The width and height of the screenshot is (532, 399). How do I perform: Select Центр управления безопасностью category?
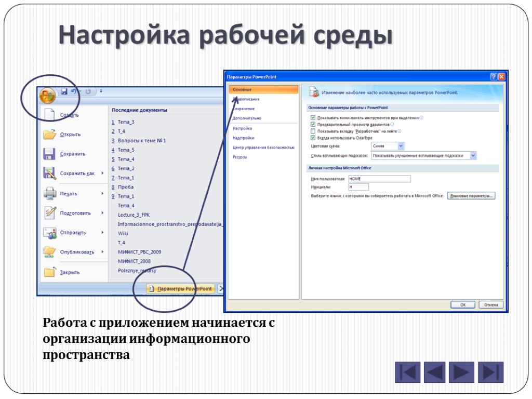click(263, 148)
